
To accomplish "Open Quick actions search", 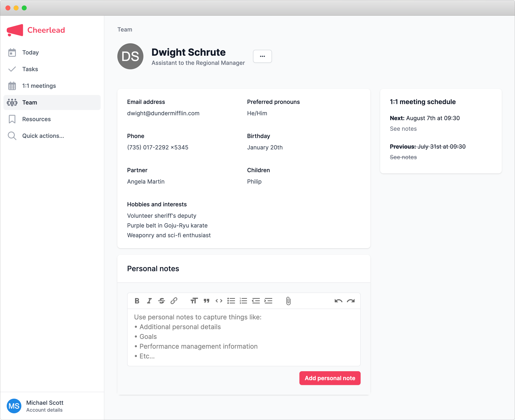I will (43, 136).
